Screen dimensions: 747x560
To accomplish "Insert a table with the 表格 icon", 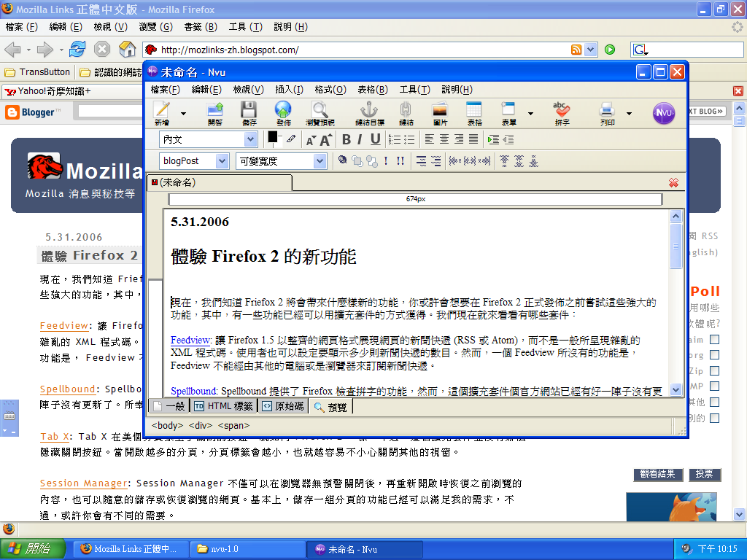I will 474,113.
